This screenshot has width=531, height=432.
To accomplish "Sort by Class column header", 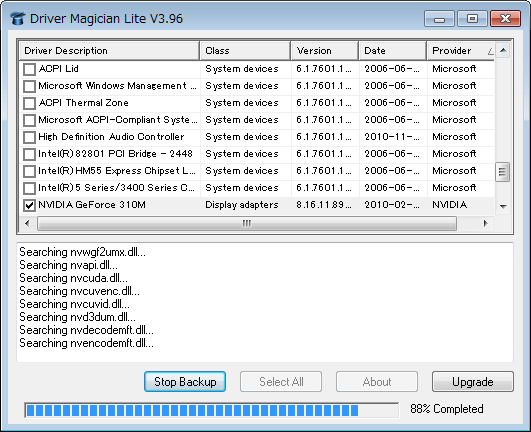I will click(x=245, y=51).
